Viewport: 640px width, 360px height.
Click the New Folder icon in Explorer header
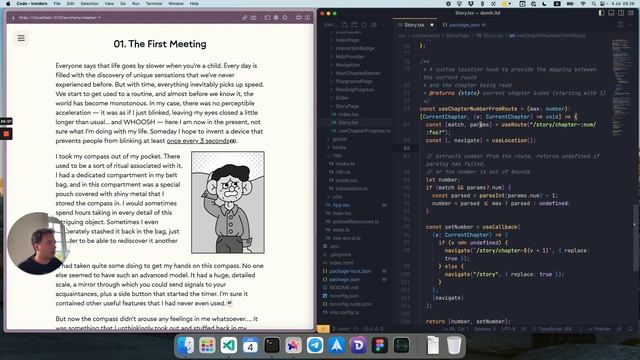pos(354,25)
